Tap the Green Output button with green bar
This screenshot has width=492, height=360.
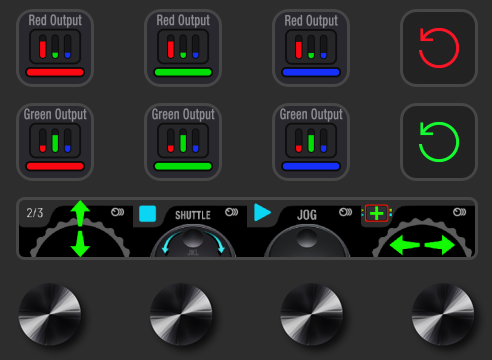(183, 142)
